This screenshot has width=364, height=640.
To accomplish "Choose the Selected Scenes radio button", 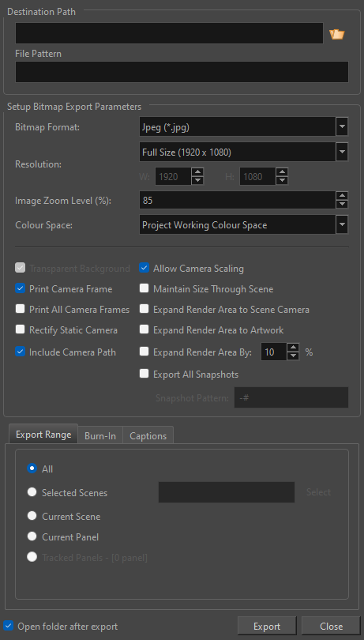I will pyautogui.click(x=32, y=492).
